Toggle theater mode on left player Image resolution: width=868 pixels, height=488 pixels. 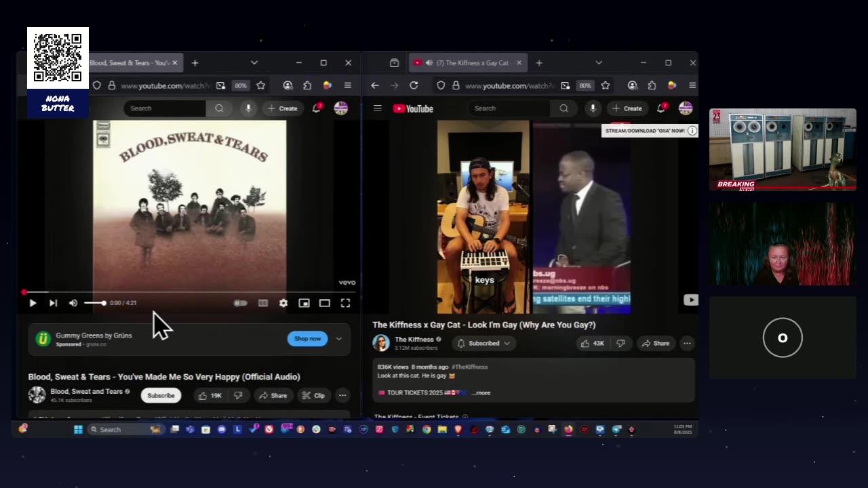pos(325,303)
